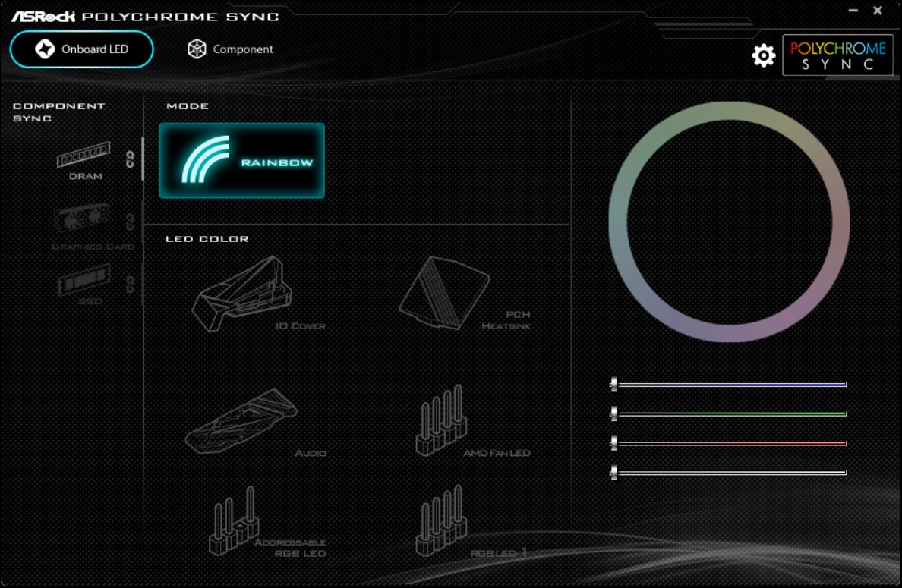902x588 pixels.
Task: Click the red channel slider
Action: [x=728, y=443]
